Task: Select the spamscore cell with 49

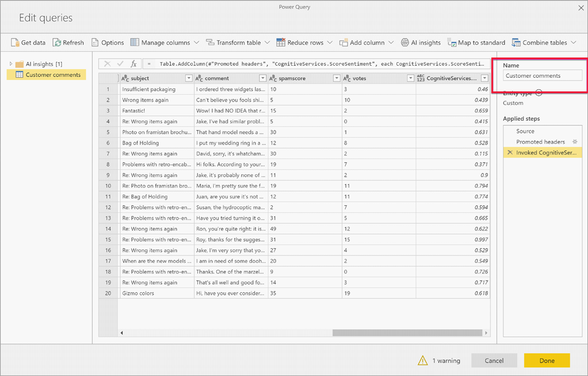Action: tap(305, 229)
